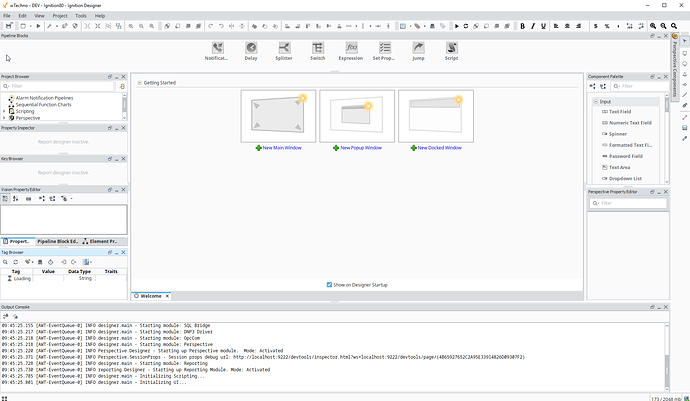Open dropdown arrow next to wrench tool
The image size is (690, 401).
[56, 26]
